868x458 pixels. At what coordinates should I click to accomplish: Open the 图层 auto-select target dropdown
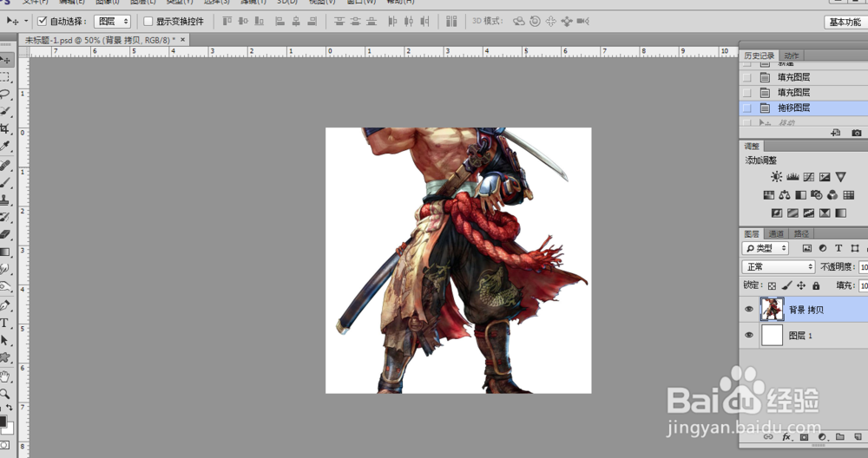pyautogui.click(x=112, y=21)
